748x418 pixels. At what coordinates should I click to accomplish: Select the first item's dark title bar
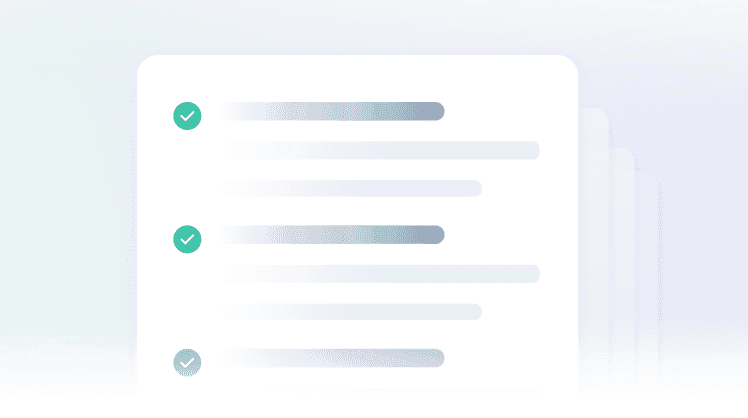(x=332, y=111)
